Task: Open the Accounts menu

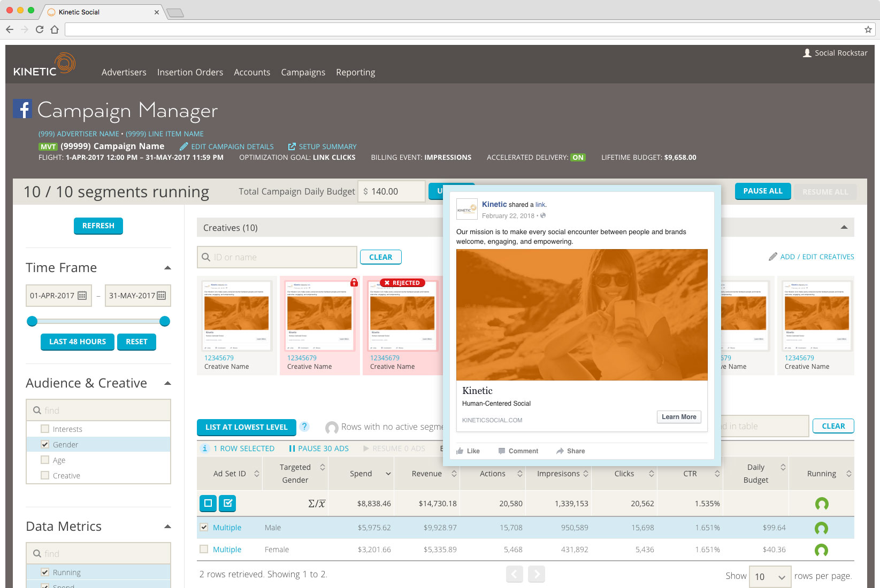Action: pos(252,72)
